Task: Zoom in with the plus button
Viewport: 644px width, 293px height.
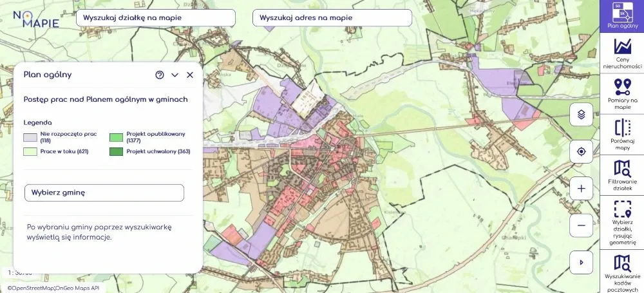Action: (581, 189)
